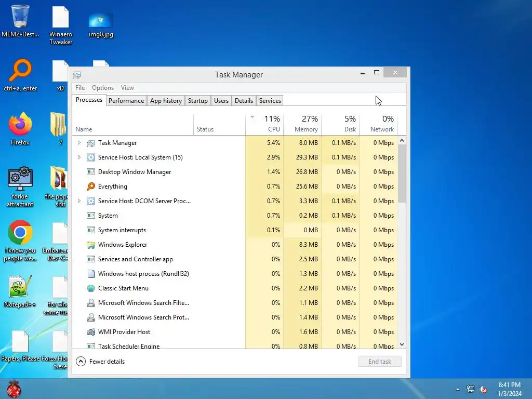The image size is (532, 399).
Task: Click the muted volume tray icon
Action: pos(483,389)
